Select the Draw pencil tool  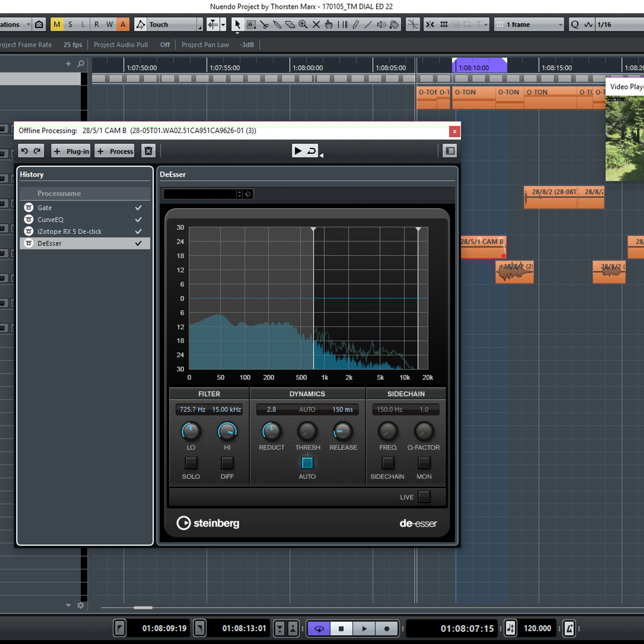pos(355,25)
